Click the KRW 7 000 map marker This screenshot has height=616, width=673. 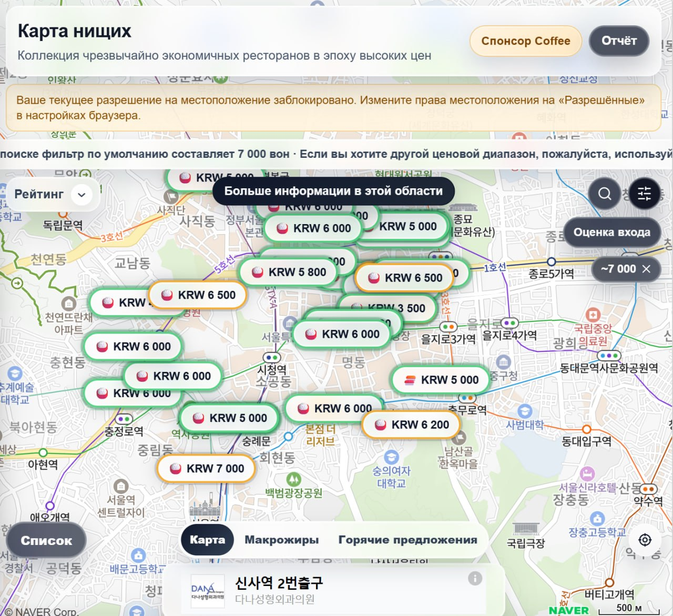pyautogui.click(x=206, y=469)
